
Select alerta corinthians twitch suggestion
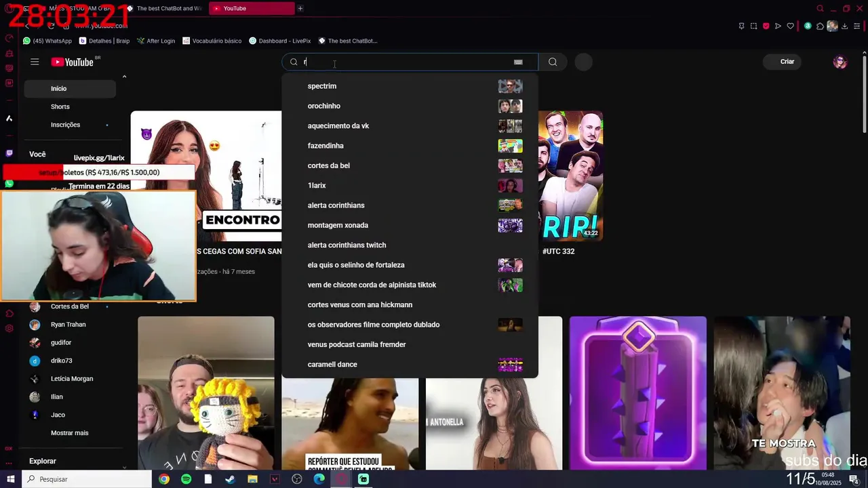point(410,245)
